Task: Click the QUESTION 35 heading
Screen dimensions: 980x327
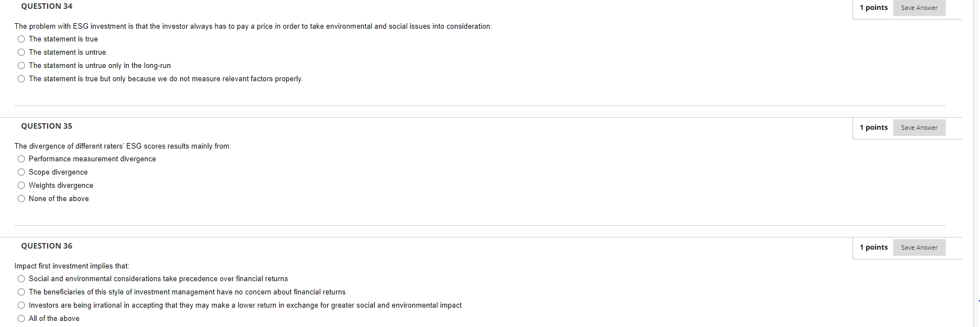Action: (46, 125)
